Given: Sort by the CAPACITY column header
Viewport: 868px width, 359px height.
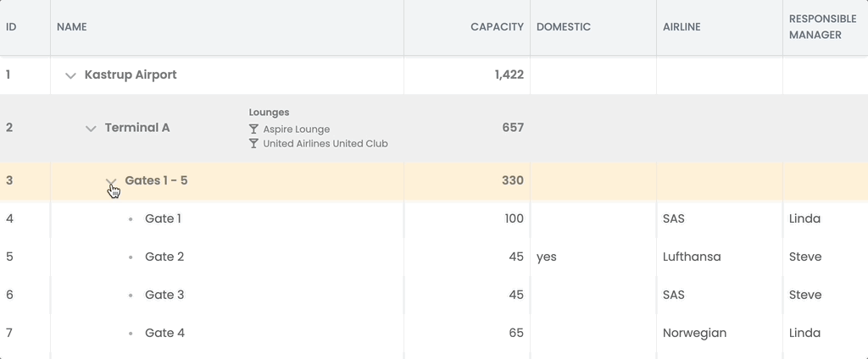Looking at the screenshot, I should (x=467, y=27).
